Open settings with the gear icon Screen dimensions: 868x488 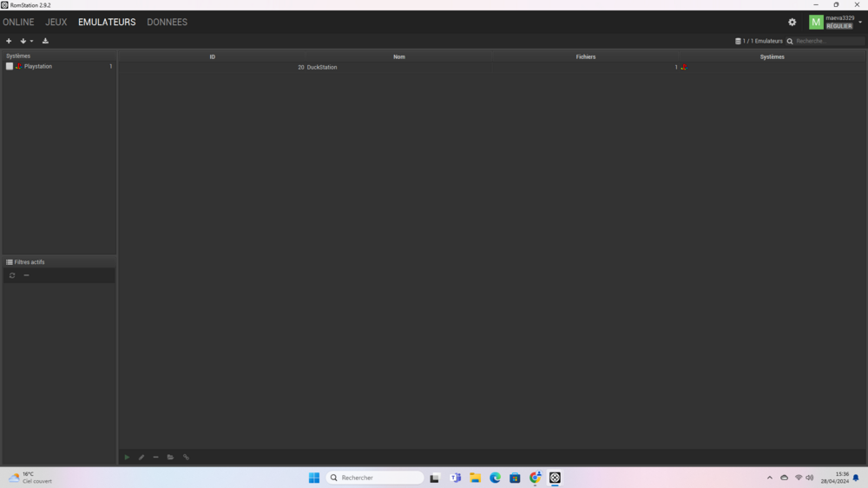[x=792, y=23]
